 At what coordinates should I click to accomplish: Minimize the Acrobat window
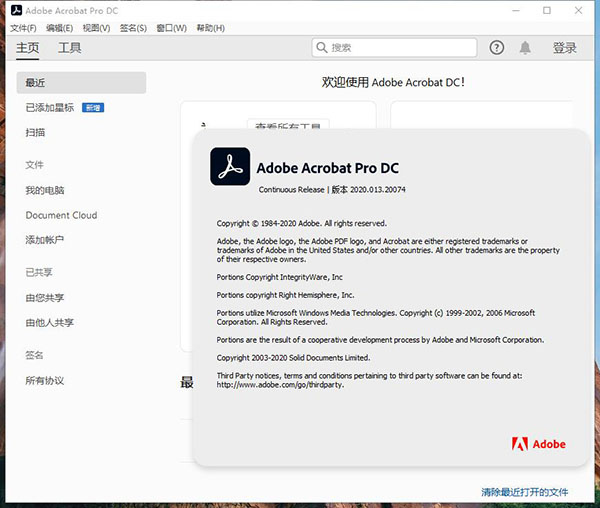click(516, 11)
